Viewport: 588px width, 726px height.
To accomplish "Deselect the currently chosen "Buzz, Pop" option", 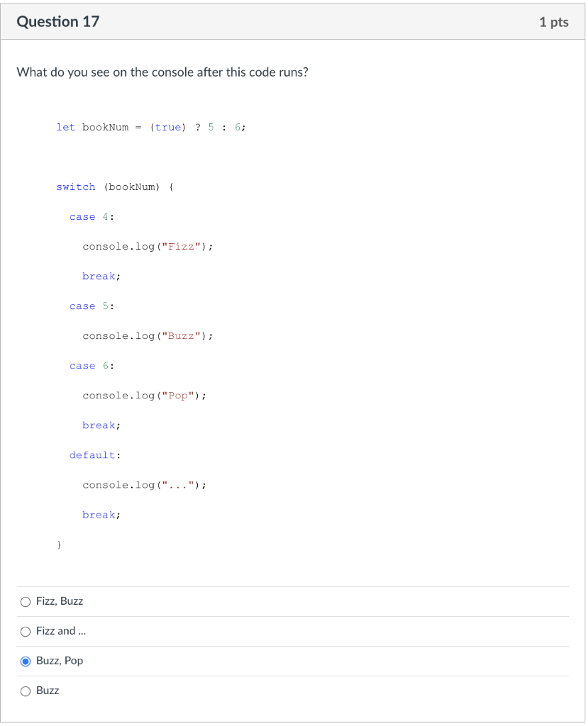I will point(26,661).
